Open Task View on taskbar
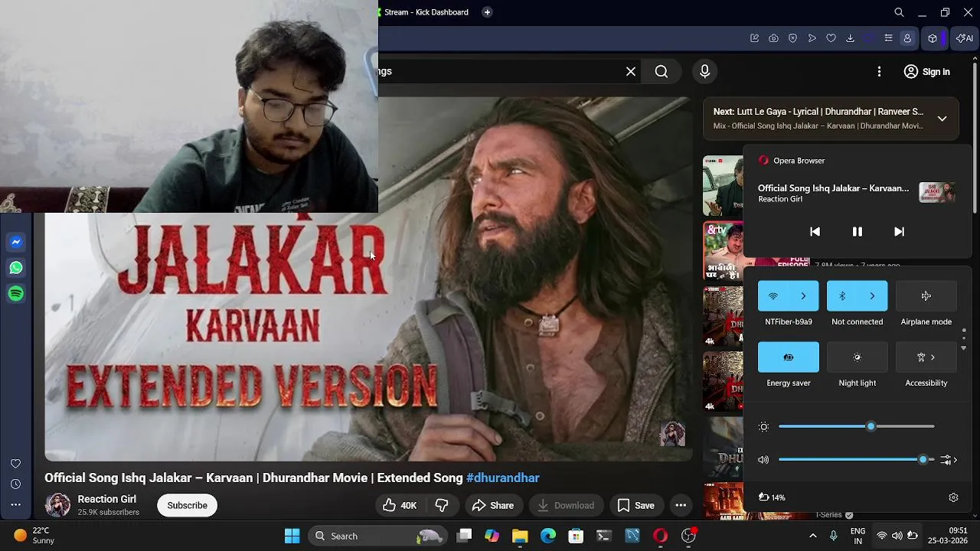This screenshot has width=980, height=551. [464, 536]
